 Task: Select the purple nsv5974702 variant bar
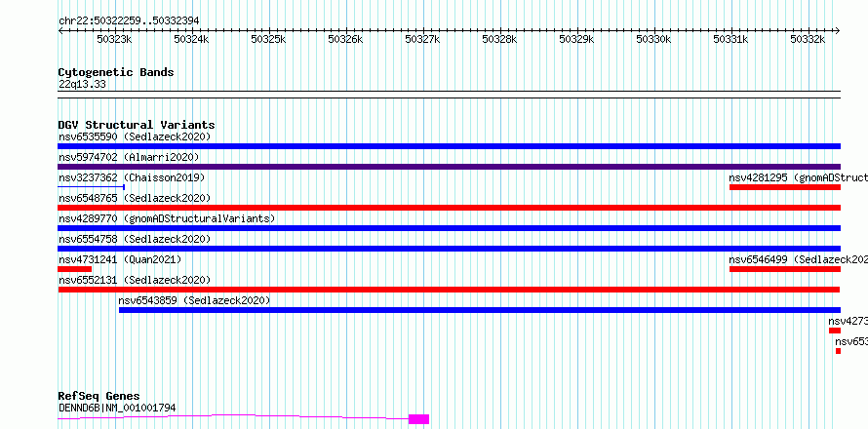(449, 167)
